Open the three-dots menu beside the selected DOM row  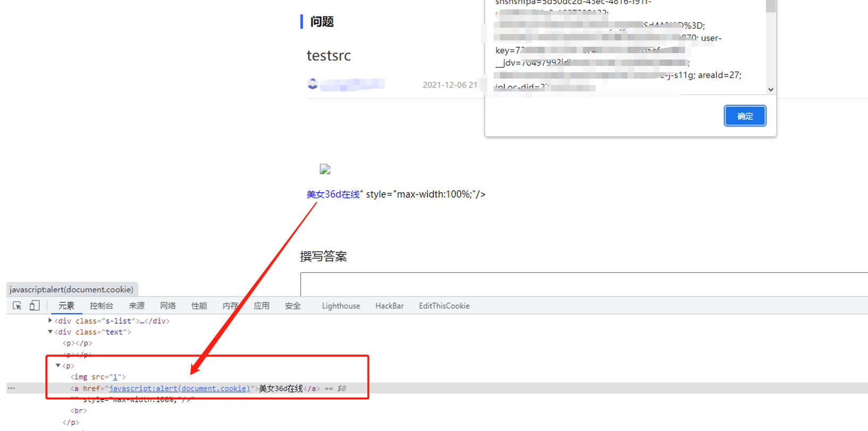tap(11, 388)
